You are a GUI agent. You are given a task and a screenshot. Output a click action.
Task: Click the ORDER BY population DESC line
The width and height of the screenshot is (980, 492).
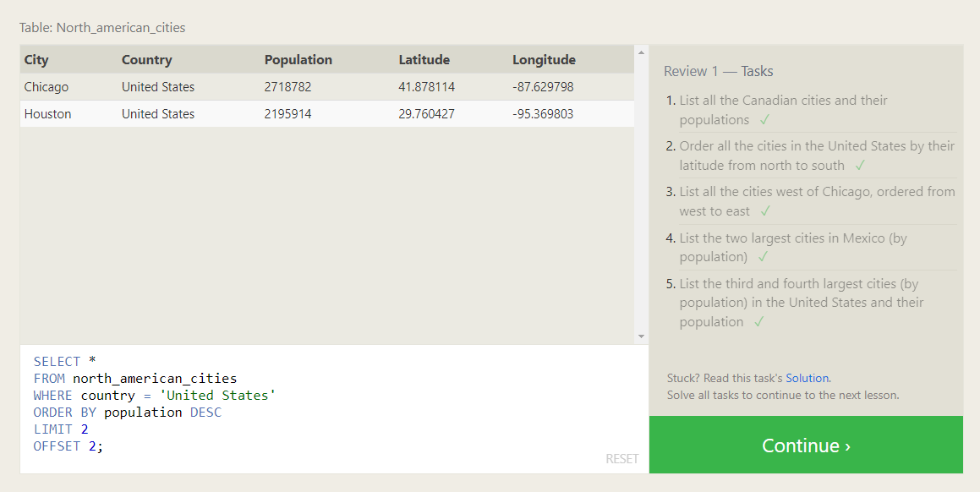pyautogui.click(x=128, y=412)
